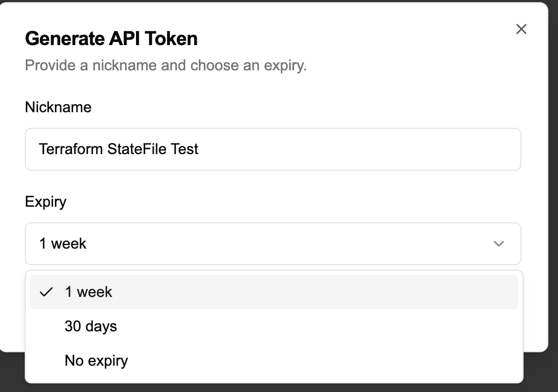Image resolution: width=558 pixels, height=392 pixels.
Task: Choose "No expiry" from the list
Action: 274,360
